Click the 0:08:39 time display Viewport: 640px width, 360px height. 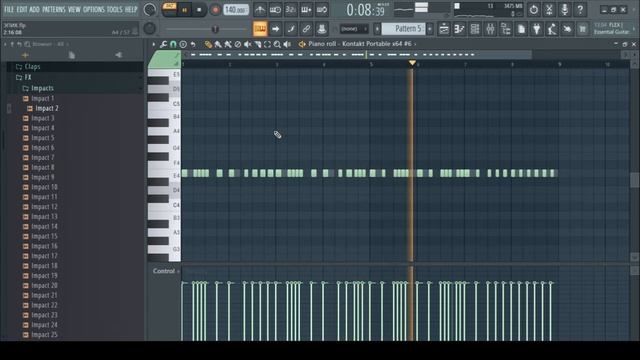coord(365,9)
